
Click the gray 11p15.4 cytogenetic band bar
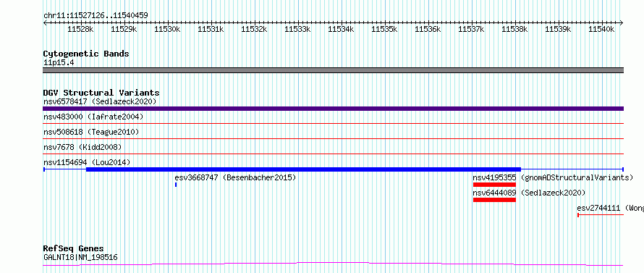pyautogui.click(x=333, y=70)
